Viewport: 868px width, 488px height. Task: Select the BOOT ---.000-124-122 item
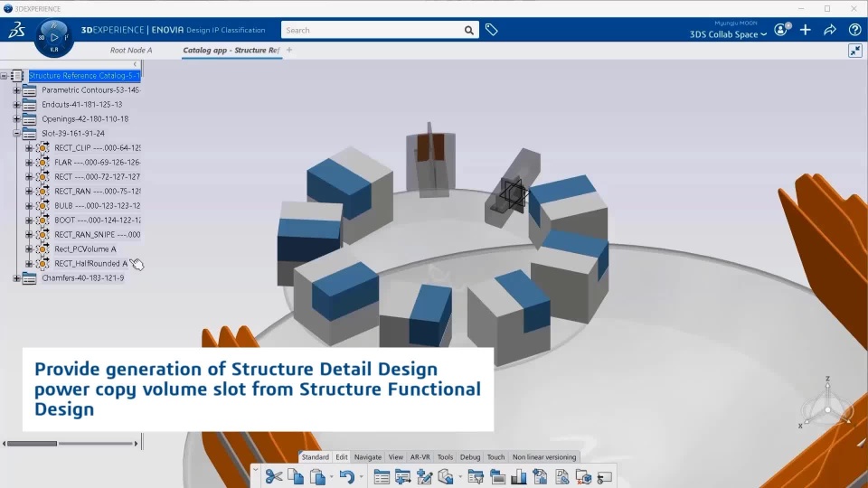98,220
